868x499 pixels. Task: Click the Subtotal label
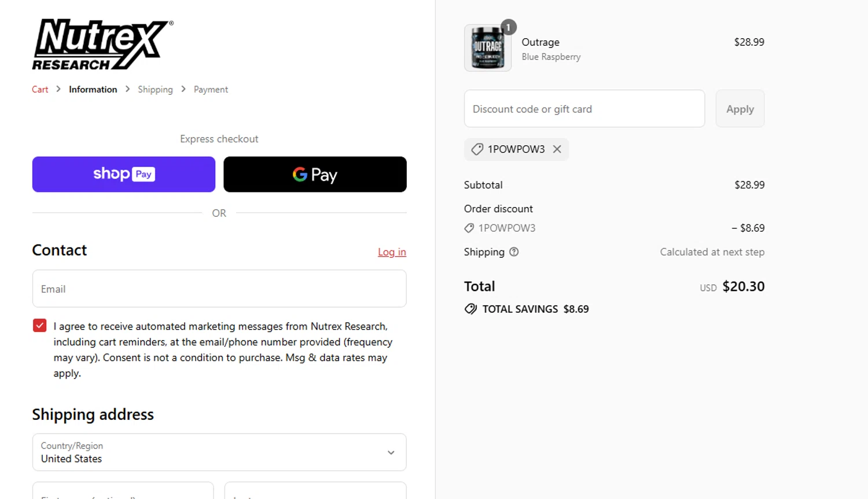(x=483, y=185)
